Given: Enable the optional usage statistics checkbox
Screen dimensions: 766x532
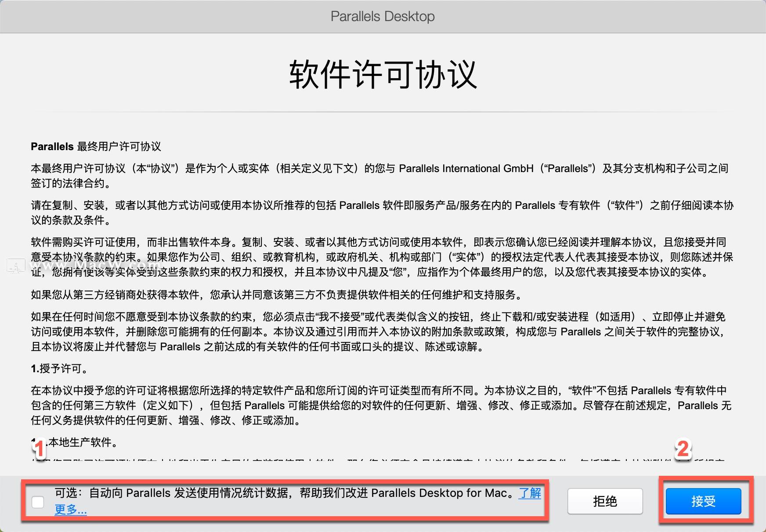Looking at the screenshot, I should [x=38, y=502].
